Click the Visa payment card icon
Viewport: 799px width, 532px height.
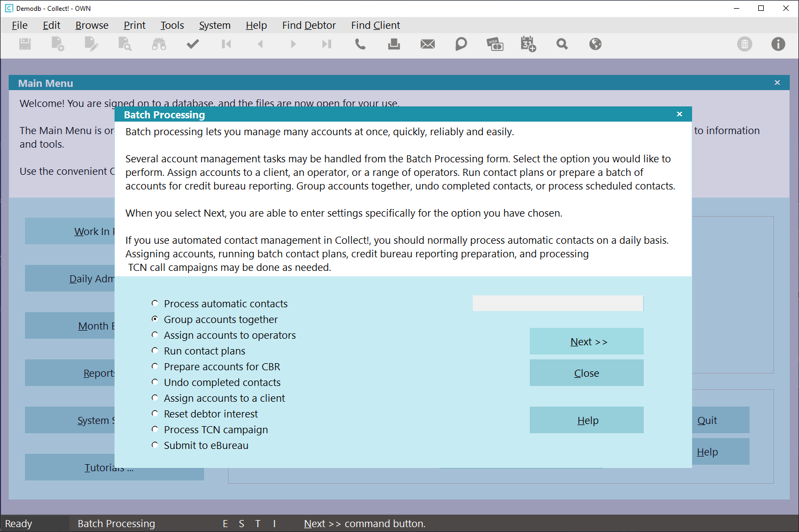[x=495, y=44]
